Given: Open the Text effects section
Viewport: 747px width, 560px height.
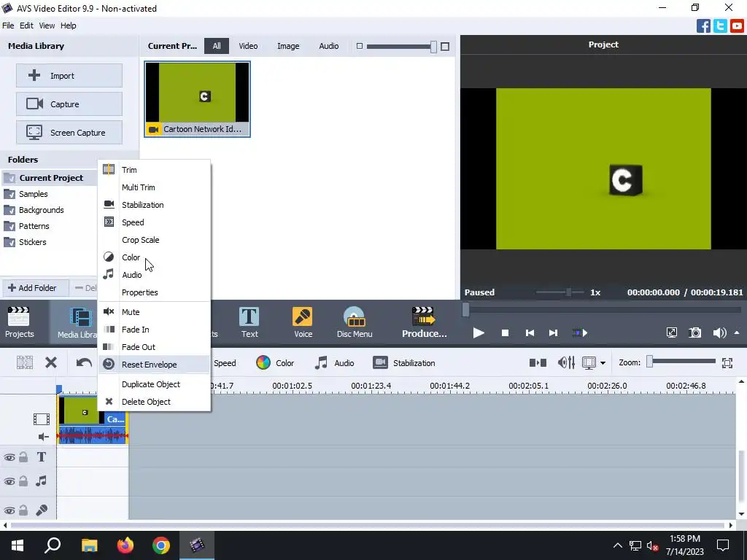Looking at the screenshot, I should click(x=249, y=322).
